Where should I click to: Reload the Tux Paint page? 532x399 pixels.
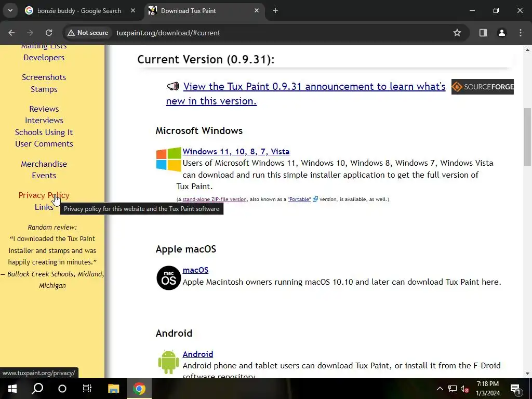pyautogui.click(x=49, y=33)
